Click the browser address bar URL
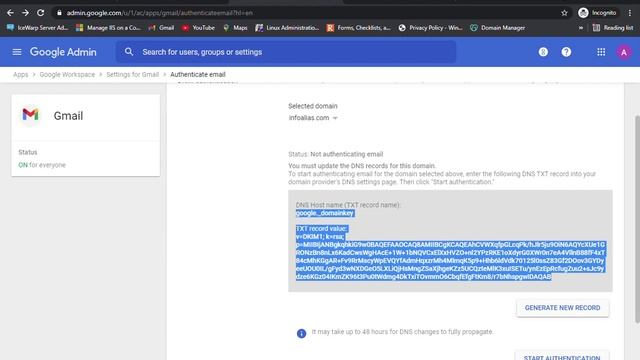 coord(160,13)
